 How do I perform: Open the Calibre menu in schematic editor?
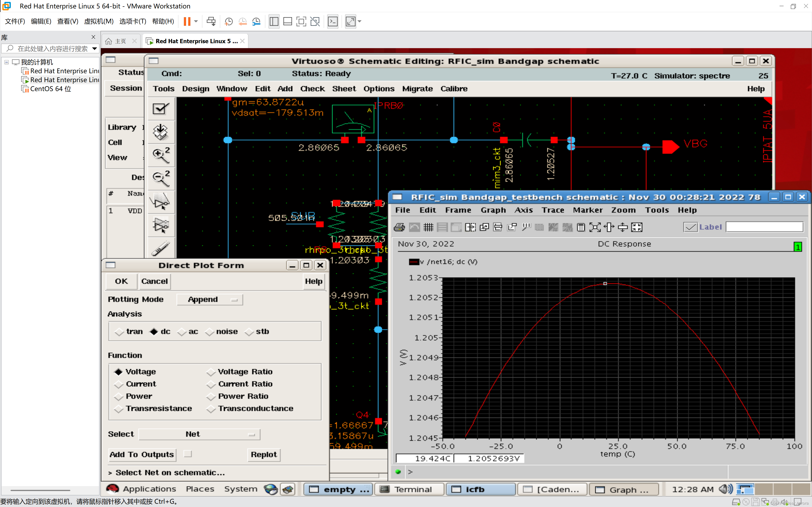pyautogui.click(x=454, y=89)
